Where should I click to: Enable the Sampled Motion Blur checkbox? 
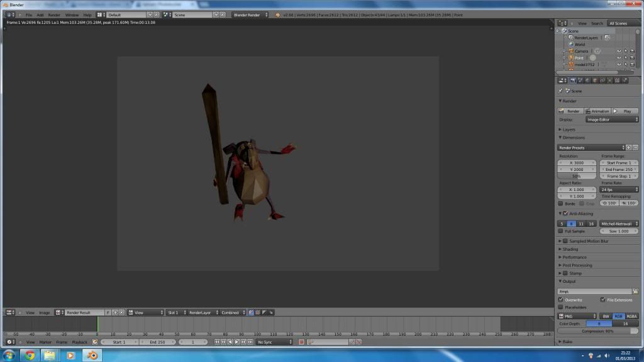click(565, 241)
